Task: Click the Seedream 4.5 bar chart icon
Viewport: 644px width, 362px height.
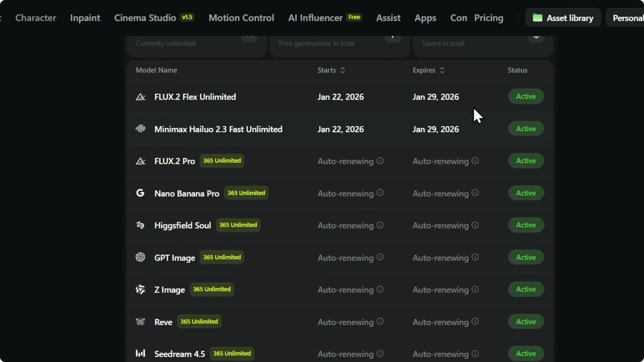Action: tap(140, 353)
